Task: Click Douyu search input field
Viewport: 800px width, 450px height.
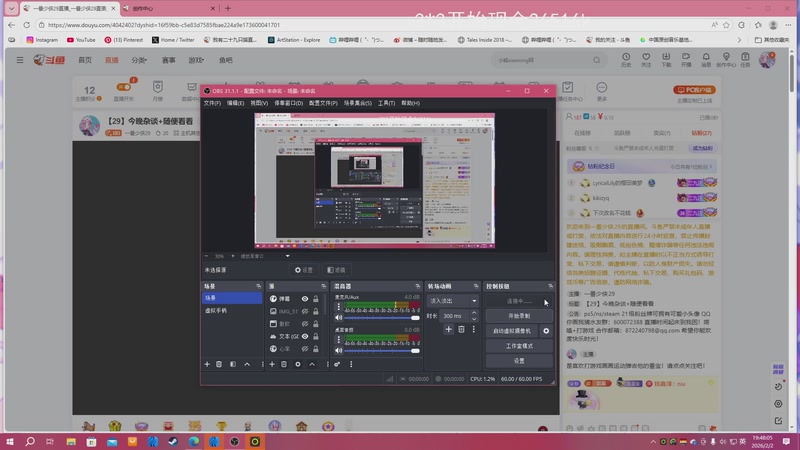Action: (x=543, y=60)
